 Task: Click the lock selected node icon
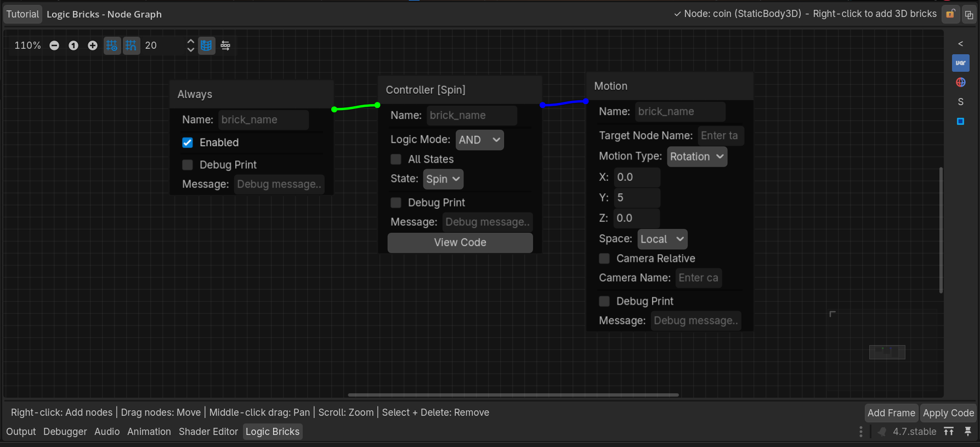(950, 14)
